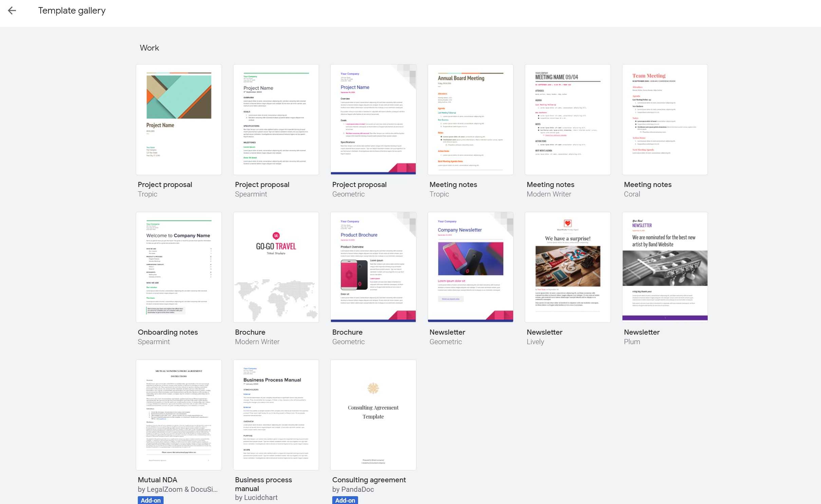The image size is (821, 504).
Task: Click the Consulting agreement Add-on button
Action: pos(344,500)
